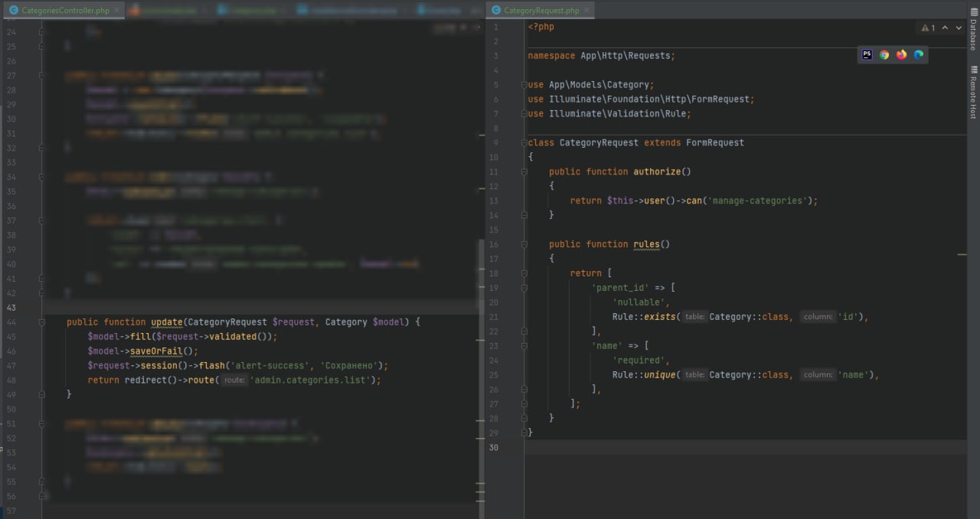This screenshot has height=519, width=980.
Task: Collapse the use imports block
Action: click(x=525, y=85)
